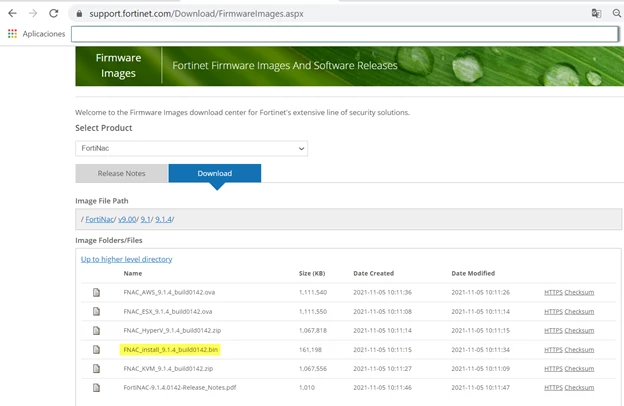624x406 pixels.
Task: Download FNAC_AWS ova via HTTPS link
Action: click(x=553, y=293)
